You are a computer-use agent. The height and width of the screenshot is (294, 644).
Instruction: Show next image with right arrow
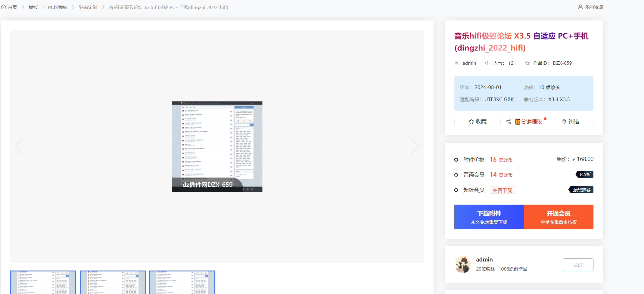pos(415,146)
